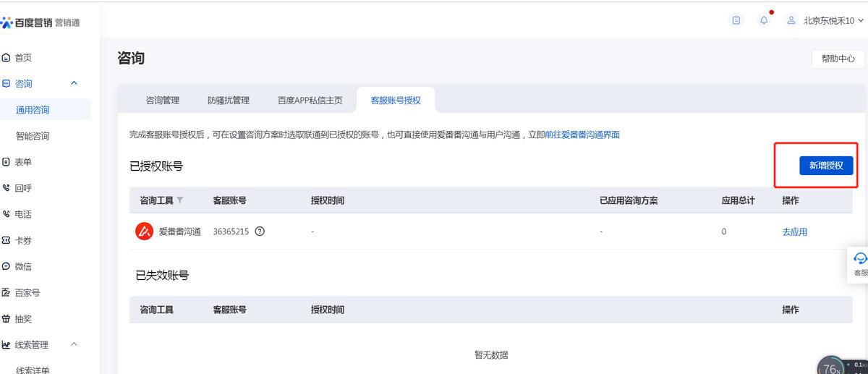Open 智能咨询 in the sidebar
Viewport: 868px width, 374px height.
tap(33, 136)
